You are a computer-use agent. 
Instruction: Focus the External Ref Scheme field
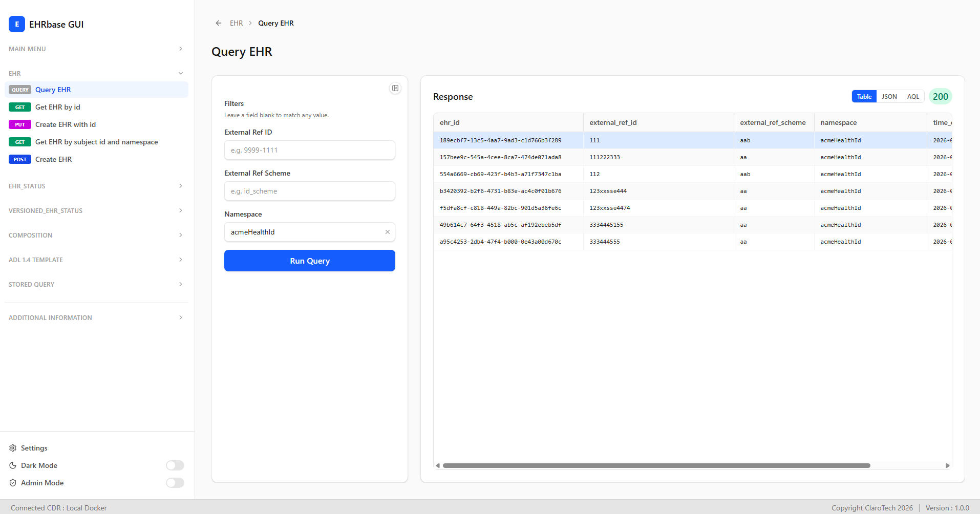(310, 191)
